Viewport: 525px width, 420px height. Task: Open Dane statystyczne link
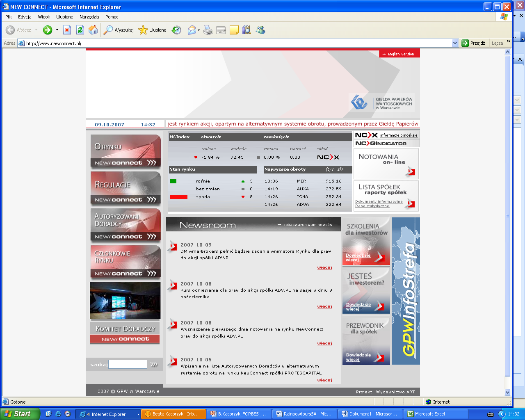click(372, 206)
